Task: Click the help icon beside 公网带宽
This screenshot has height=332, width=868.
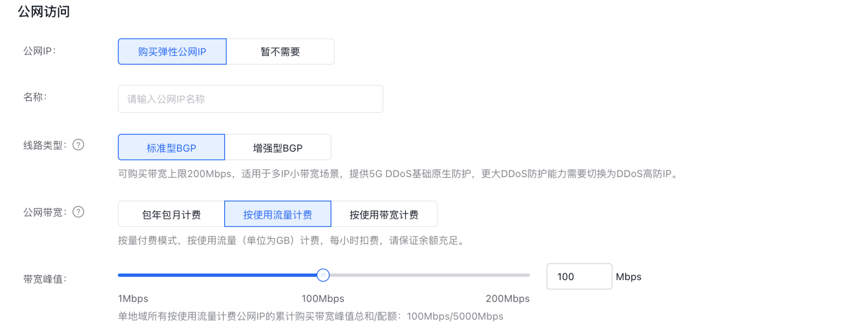Action: click(78, 212)
